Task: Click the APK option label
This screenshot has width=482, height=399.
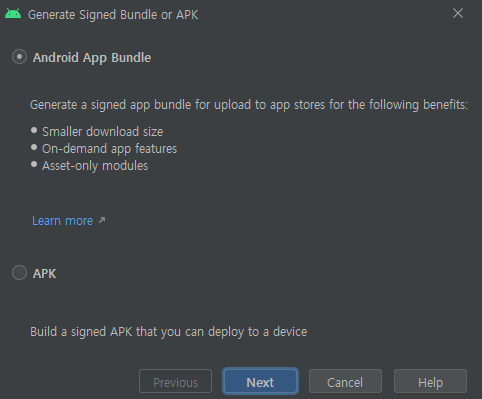Action: [x=44, y=273]
